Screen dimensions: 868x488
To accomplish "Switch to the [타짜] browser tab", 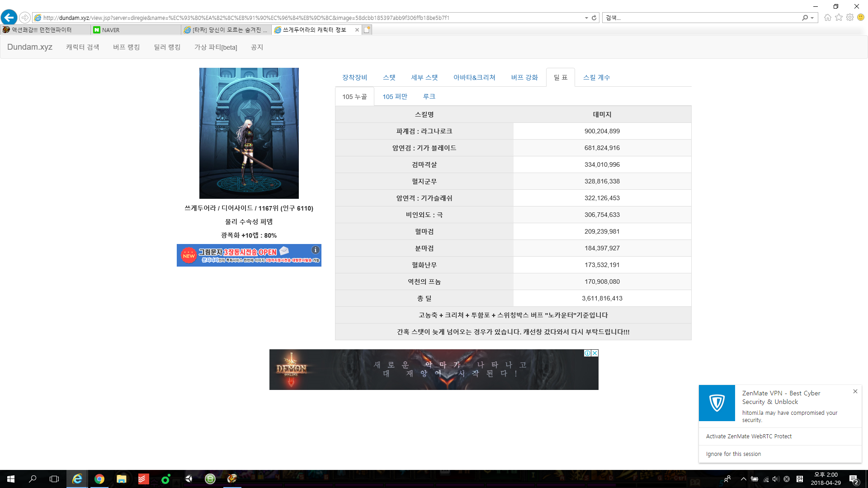I will click(226, 30).
